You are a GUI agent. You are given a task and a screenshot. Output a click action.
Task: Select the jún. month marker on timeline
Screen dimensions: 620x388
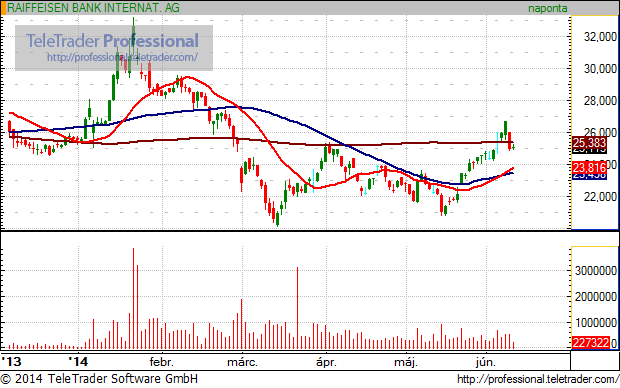point(486,362)
